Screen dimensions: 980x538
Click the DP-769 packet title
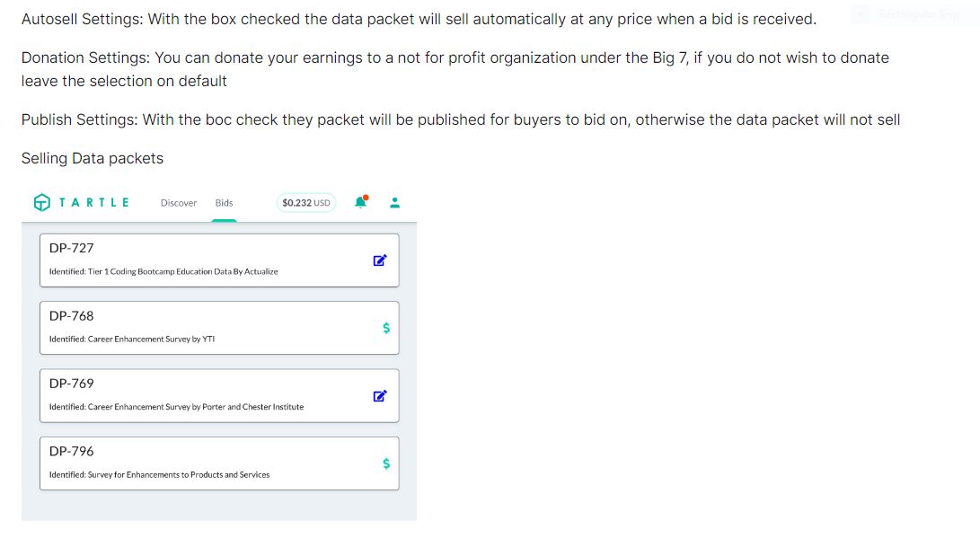click(x=72, y=384)
